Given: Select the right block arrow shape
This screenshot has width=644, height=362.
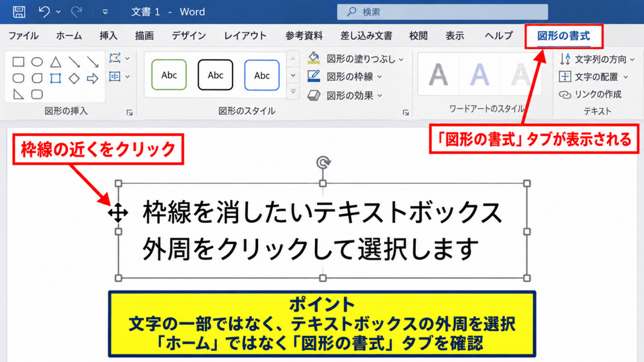Looking at the screenshot, I should (93, 78).
